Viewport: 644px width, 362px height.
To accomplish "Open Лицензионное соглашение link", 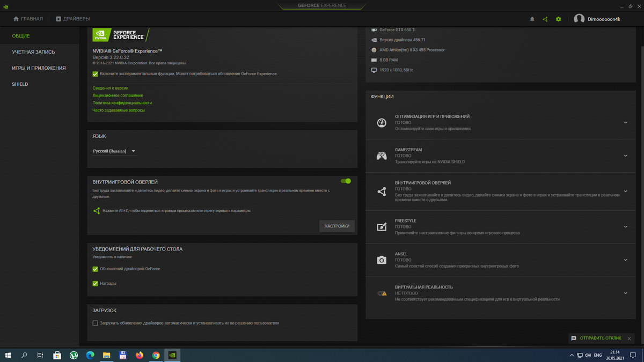I will click(x=118, y=95).
